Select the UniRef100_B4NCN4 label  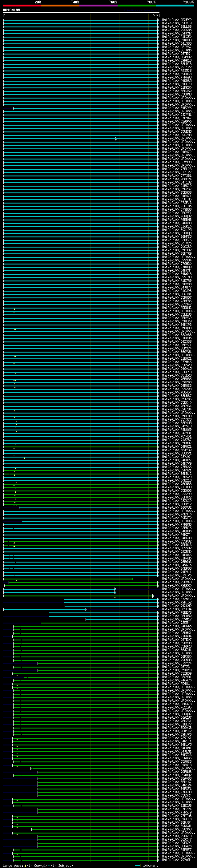(177, 270)
